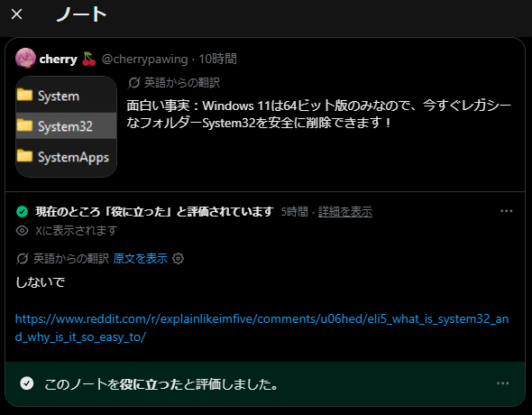Viewport: 532px width, 415px height.
Task: Open translation settings gear icon
Action: click(179, 259)
